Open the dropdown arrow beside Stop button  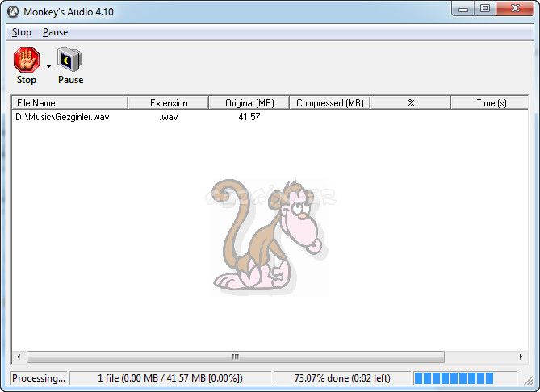click(48, 65)
